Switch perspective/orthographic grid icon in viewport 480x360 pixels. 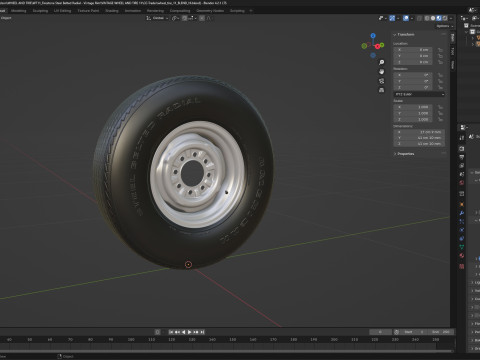[381, 90]
